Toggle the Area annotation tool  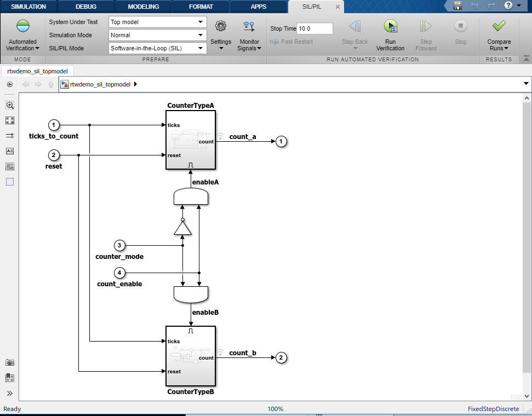click(9, 182)
